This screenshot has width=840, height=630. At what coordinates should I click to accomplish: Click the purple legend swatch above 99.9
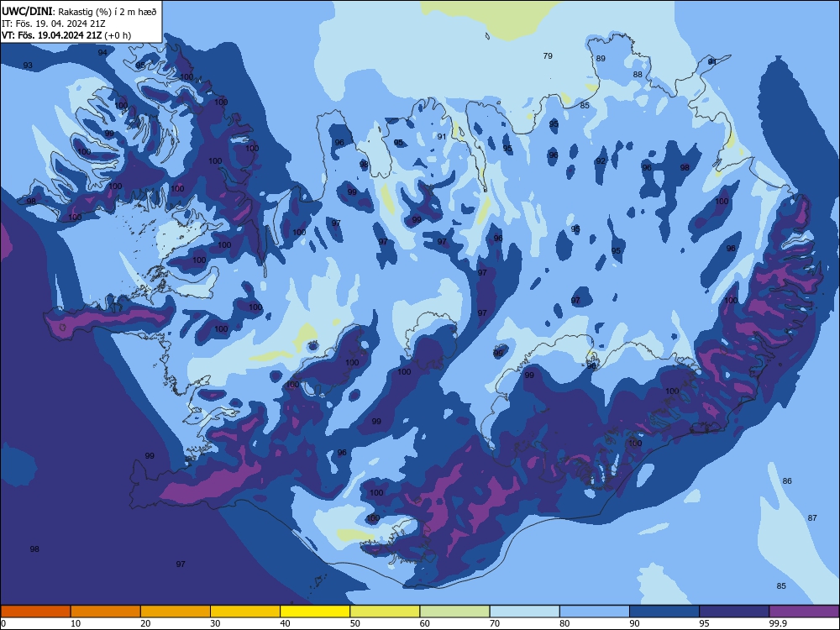point(804,612)
